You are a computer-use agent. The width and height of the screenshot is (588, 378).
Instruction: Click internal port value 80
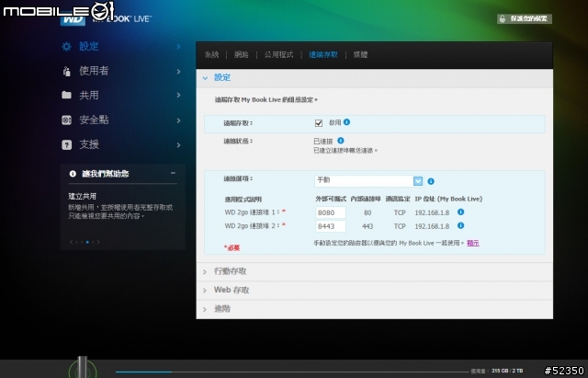point(367,212)
